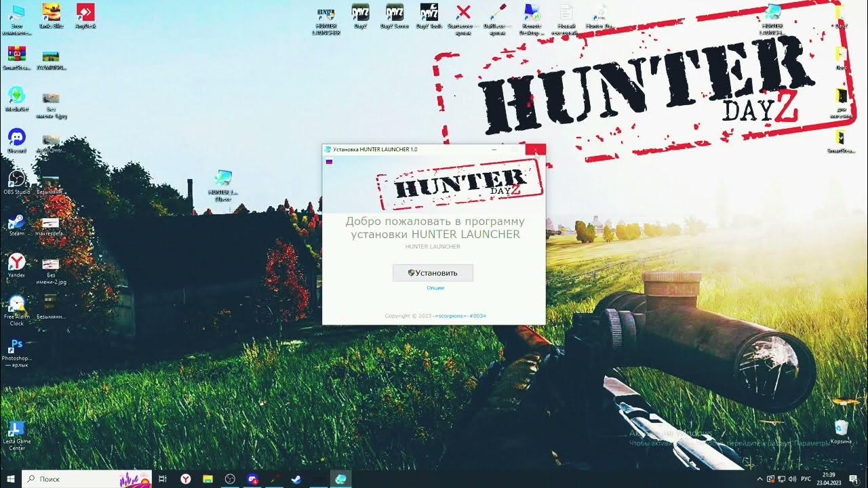Show hidden system tray icons
Image resolution: width=868 pixels, height=488 pixels.
tap(759, 479)
